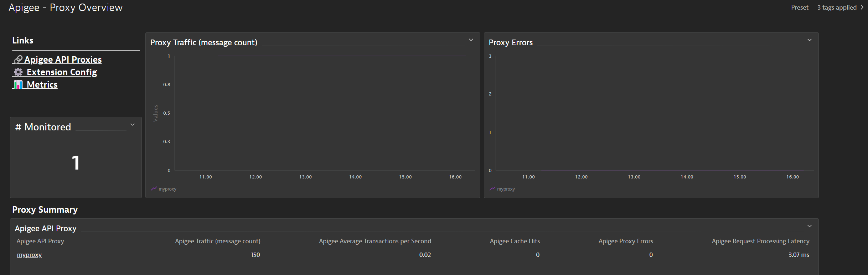Expand the # Monitored tile menu chevron
Screen dimensions: 868x275
[x=133, y=125]
